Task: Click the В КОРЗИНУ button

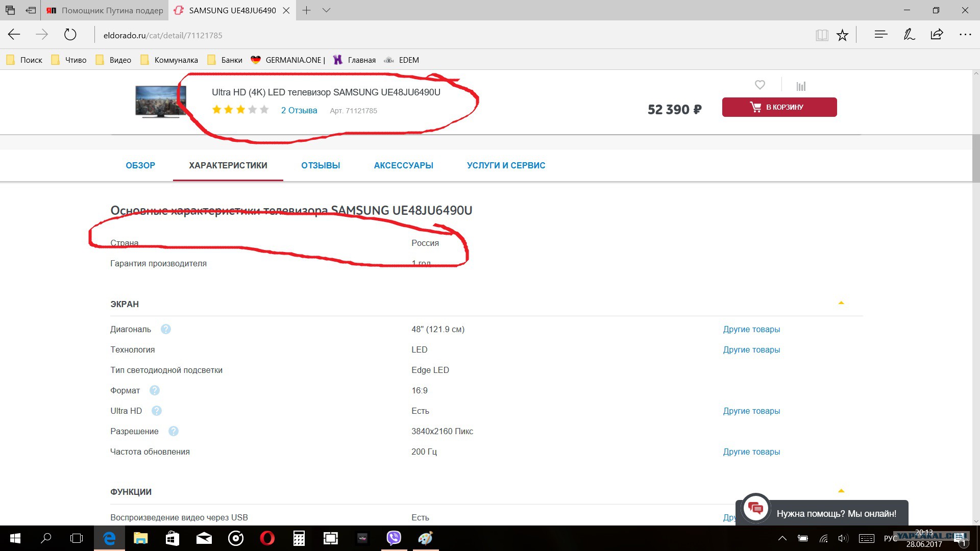Action: click(x=779, y=107)
